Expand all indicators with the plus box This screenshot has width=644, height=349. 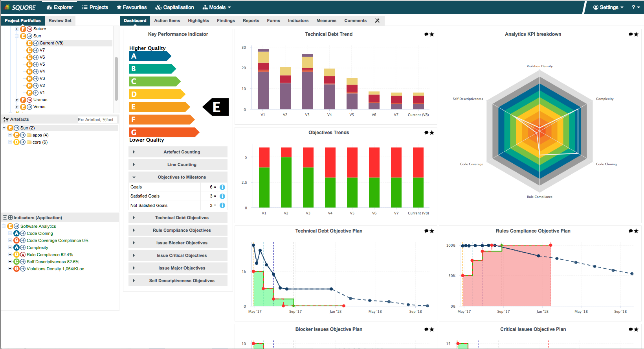click(10, 218)
